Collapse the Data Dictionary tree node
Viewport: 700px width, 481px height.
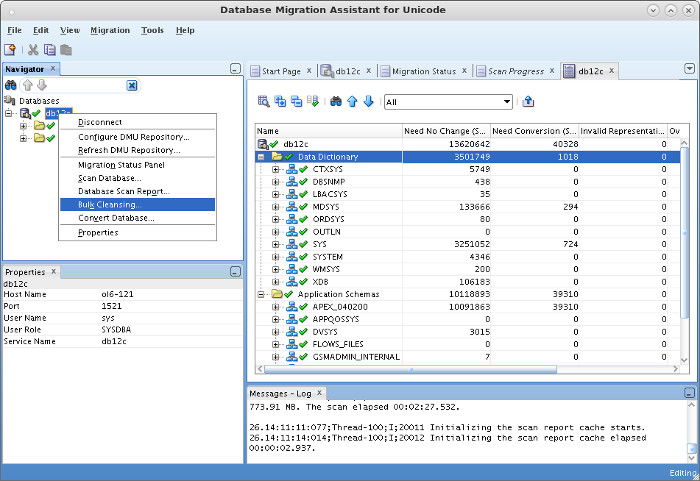click(x=262, y=157)
